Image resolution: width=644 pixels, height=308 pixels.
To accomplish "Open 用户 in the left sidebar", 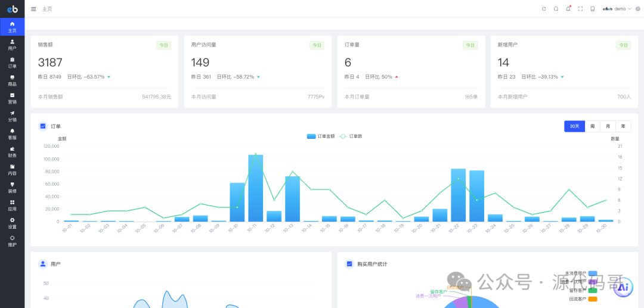I will coord(12,45).
